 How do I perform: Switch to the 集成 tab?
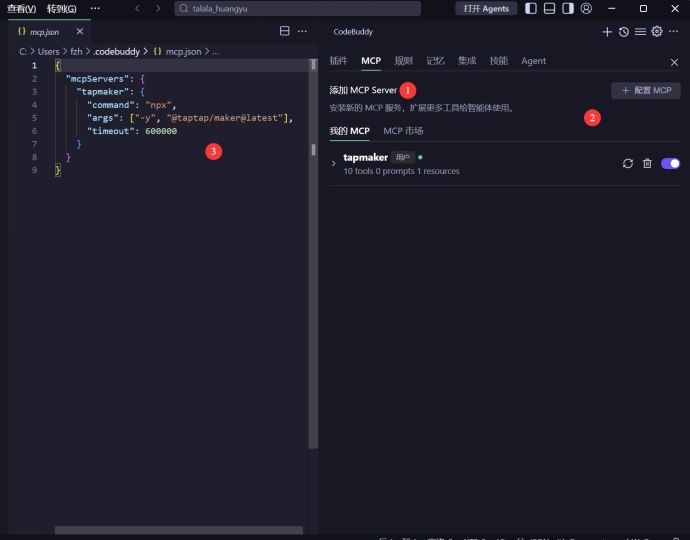tap(467, 61)
